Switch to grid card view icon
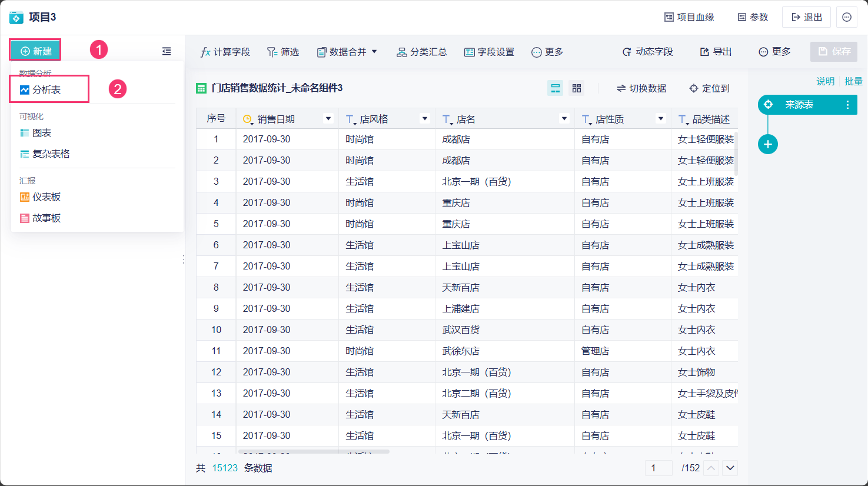This screenshot has height=486, width=868. [577, 88]
